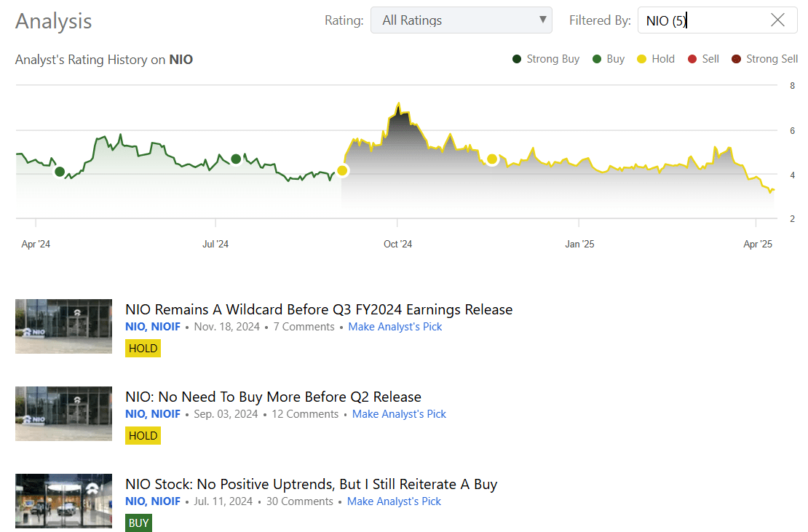808x532 pixels.
Task: Click the HOLD badge on the Nov 18 article
Action: pos(143,348)
